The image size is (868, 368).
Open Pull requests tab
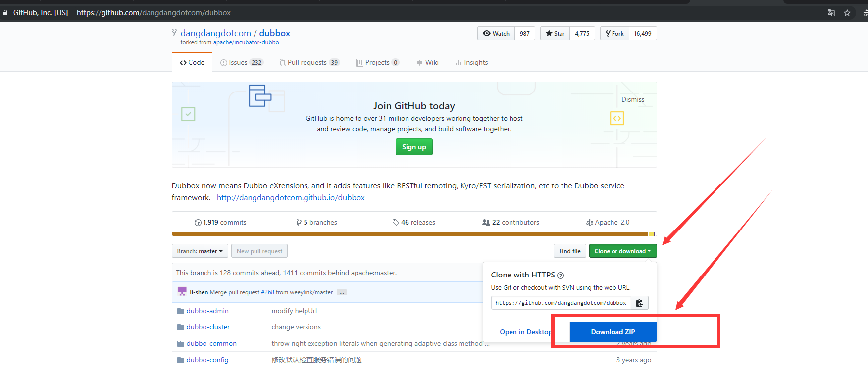click(x=309, y=62)
